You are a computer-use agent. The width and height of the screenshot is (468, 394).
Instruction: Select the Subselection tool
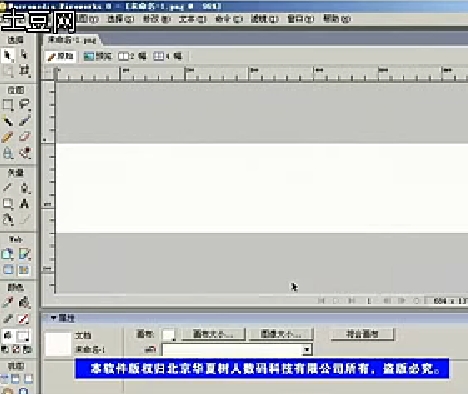(x=24, y=54)
